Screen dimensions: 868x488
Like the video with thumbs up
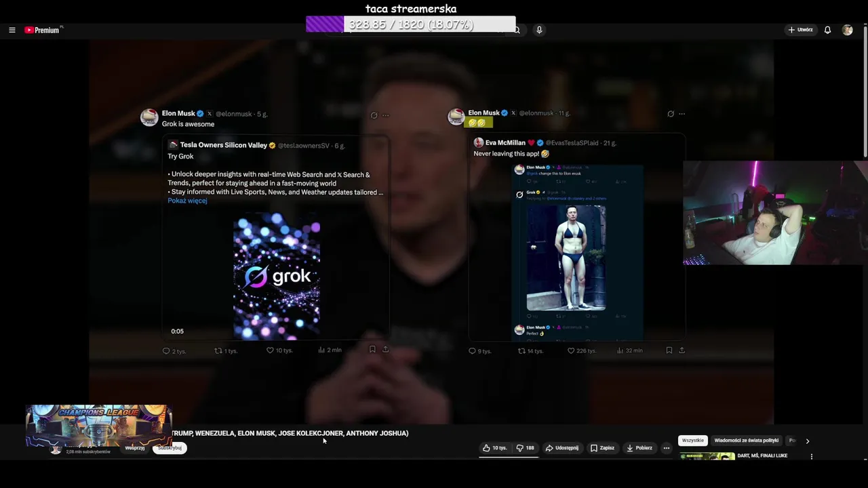(x=494, y=448)
